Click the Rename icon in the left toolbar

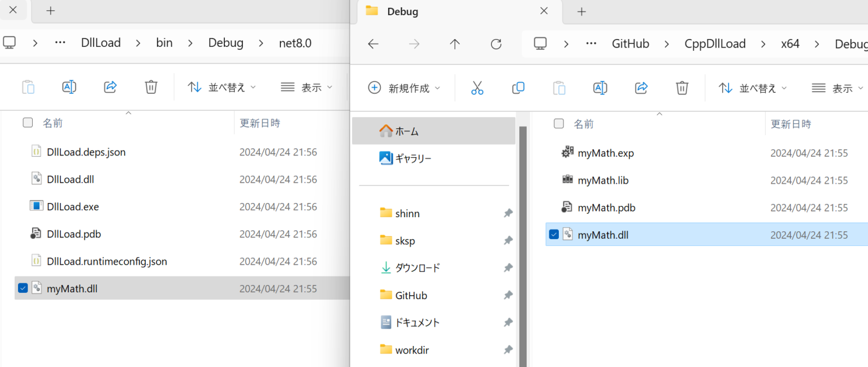(69, 87)
